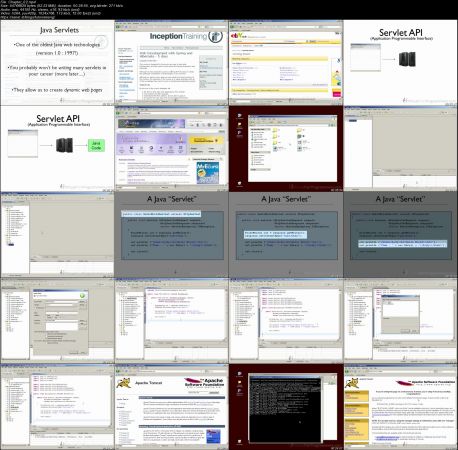Screen dimensions: 458x450
Task: Select the empty Eclipse workspace thumbnail with no project tree
Action: (x=400, y=149)
